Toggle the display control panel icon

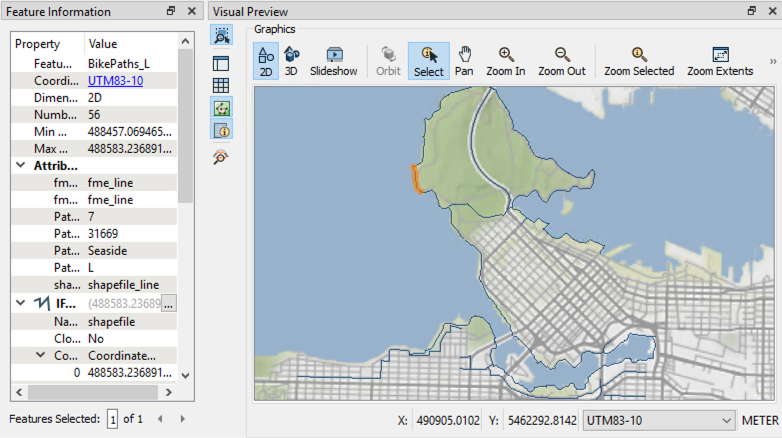pos(221,63)
